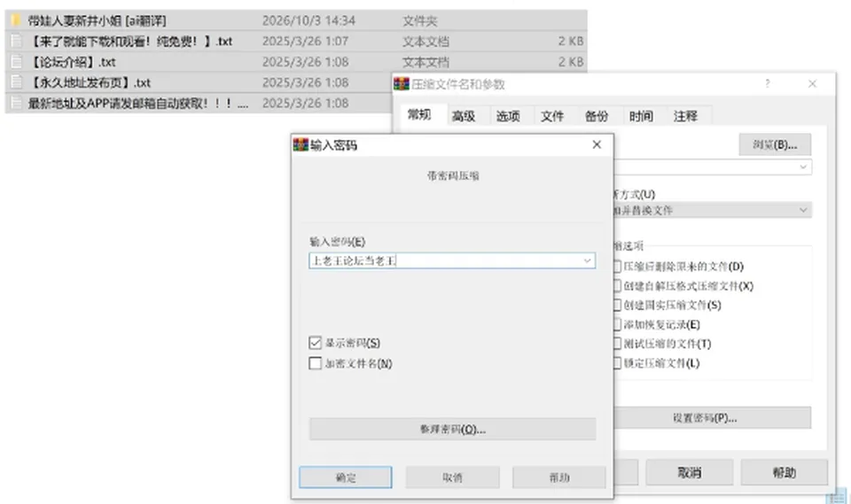The image size is (851, 504).
Task: Expand archive name dropdown below 浏览 button
Action: [803, 167]
